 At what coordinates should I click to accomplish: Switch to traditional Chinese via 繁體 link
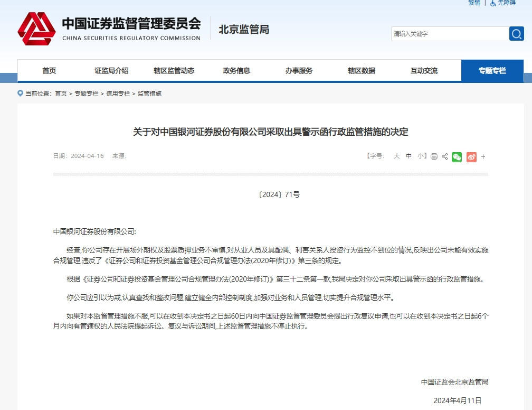[x=474, y=3]
